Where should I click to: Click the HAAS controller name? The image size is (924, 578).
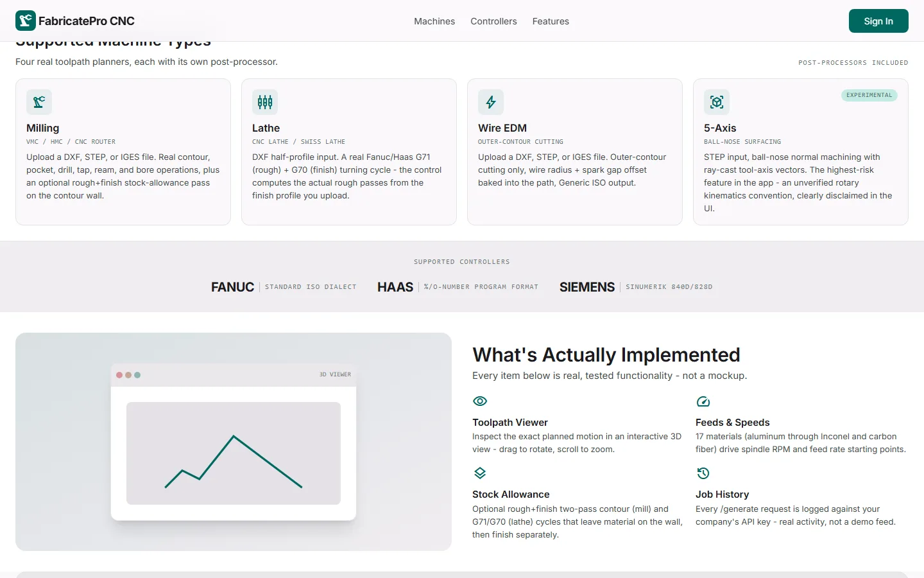tap(395, 287)
